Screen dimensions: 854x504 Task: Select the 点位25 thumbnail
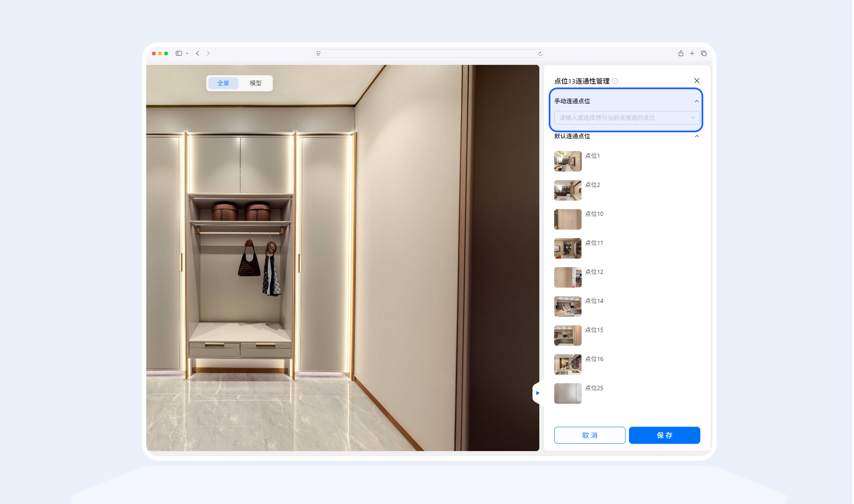point(567,393)
